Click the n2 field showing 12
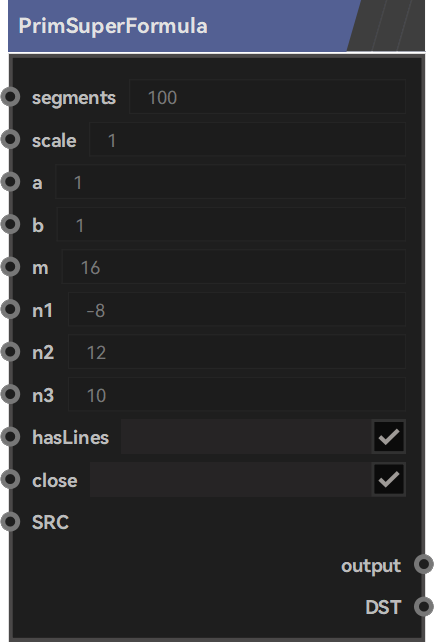Image resolution: width=434 pixels, height=642 pixels. pos(237,352)
